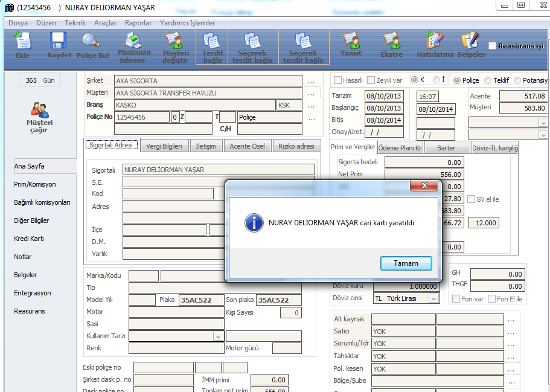Click the Hatırlatma reminder icon

click(435, 45)
